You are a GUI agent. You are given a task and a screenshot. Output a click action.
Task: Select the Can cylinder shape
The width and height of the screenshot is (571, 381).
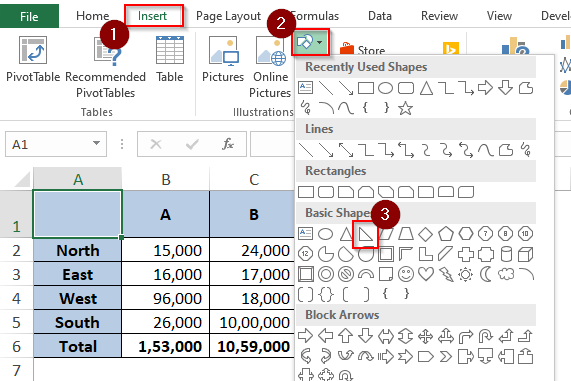506,254
